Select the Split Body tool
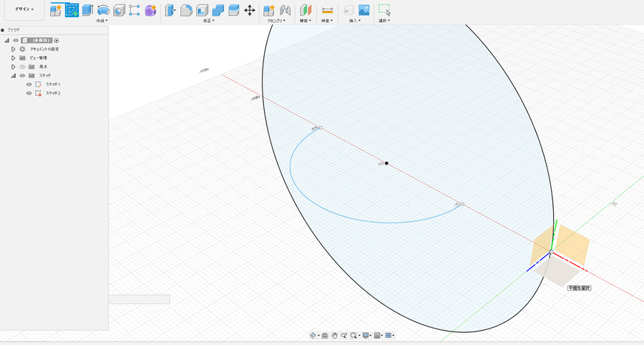Image resolution: width=644 pixels, height=345 pixels. [x=233, y=10]
